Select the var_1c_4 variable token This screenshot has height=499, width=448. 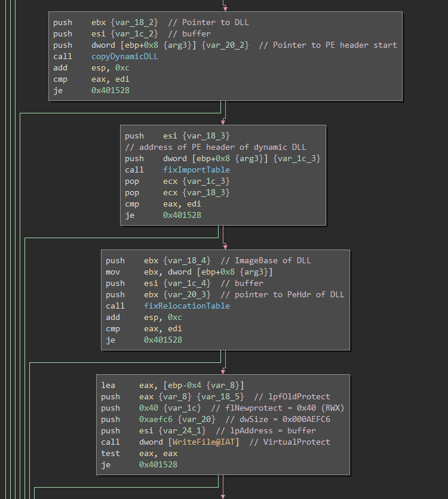click(x=186, y=284)
